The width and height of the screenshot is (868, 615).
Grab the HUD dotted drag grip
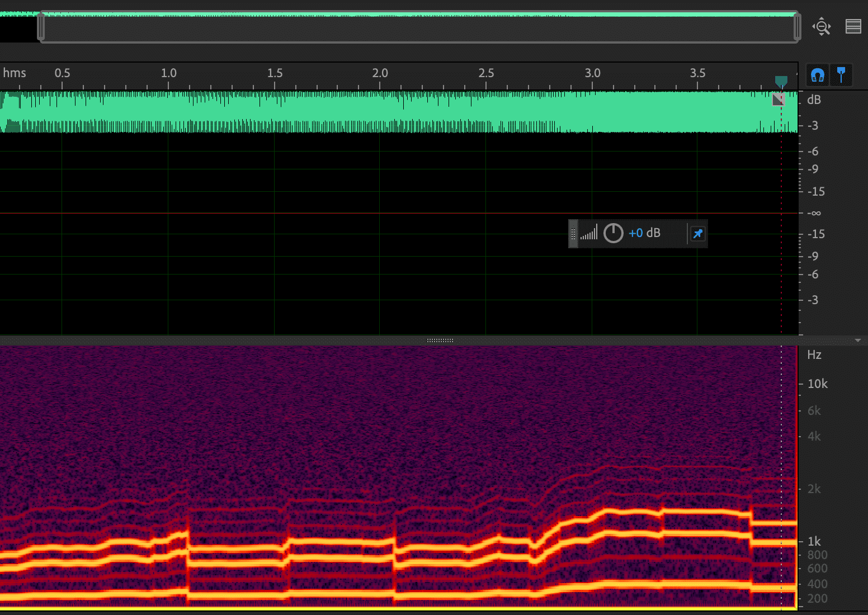(573, 234)
